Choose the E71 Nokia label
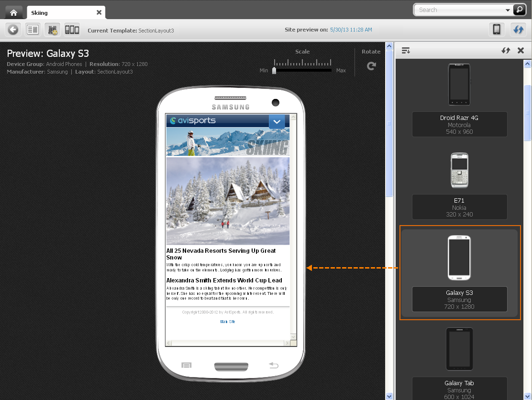Image resolution: width=532 pixels, height=400 pixels. pos(459,207)
